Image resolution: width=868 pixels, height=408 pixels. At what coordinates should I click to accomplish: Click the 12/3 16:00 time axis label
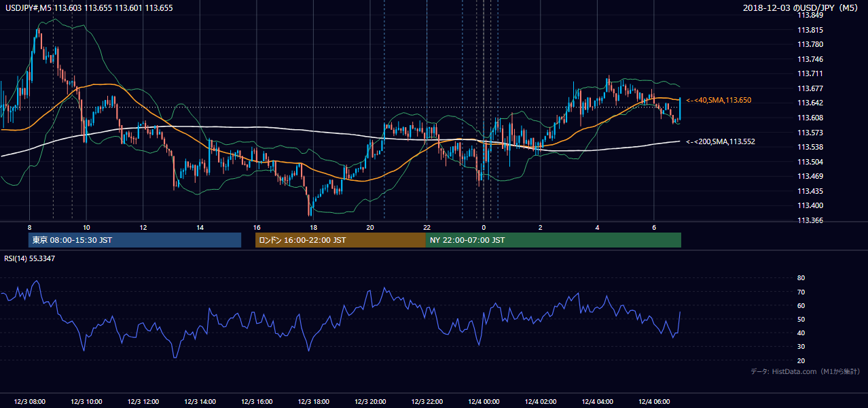[x=256, y=402]
